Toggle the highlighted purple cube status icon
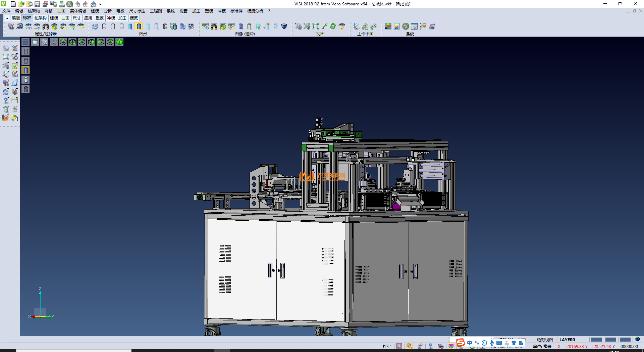 [451, 346]
